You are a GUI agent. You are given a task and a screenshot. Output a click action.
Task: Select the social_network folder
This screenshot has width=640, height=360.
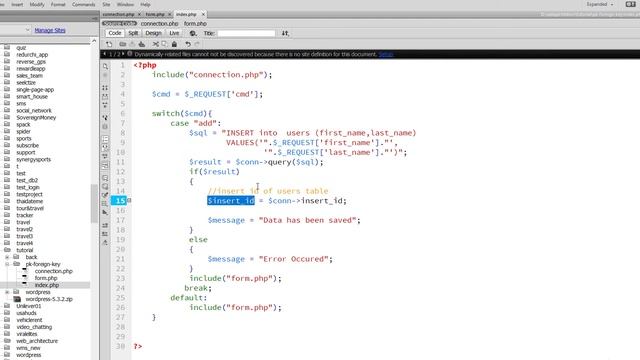tap(34, 111)
